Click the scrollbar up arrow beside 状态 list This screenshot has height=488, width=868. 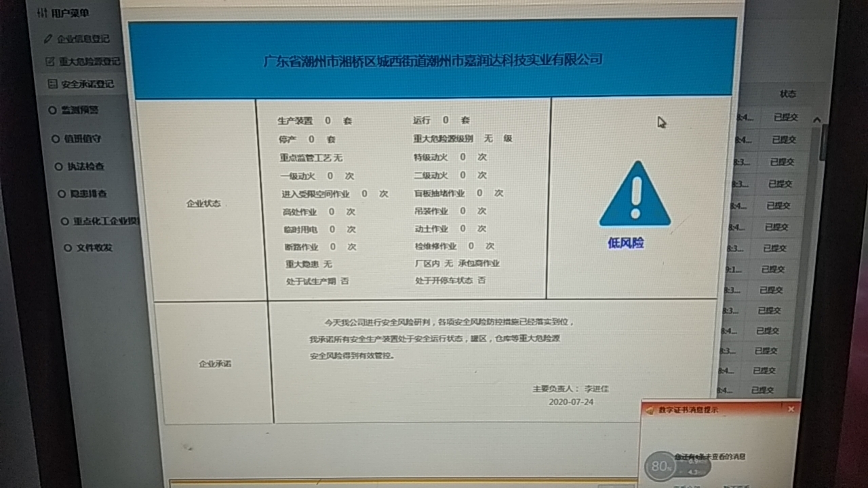coord(816,120)
